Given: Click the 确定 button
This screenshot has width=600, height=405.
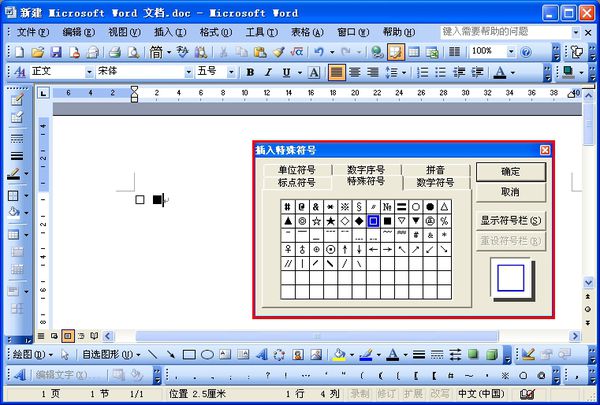Looking at the screenshot, I should tap(510, 171).
